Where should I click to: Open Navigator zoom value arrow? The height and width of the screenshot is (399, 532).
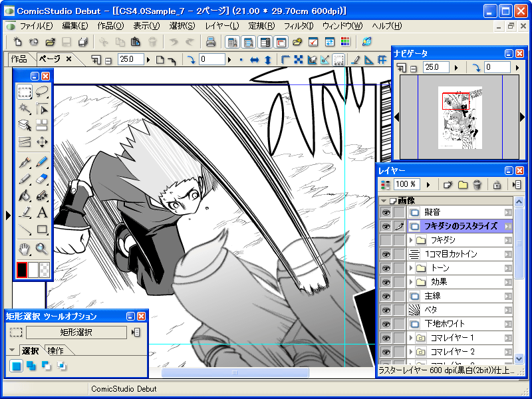point(456,68)
